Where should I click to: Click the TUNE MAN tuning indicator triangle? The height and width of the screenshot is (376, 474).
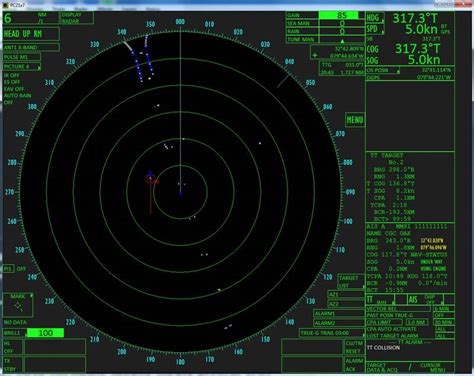342,41
